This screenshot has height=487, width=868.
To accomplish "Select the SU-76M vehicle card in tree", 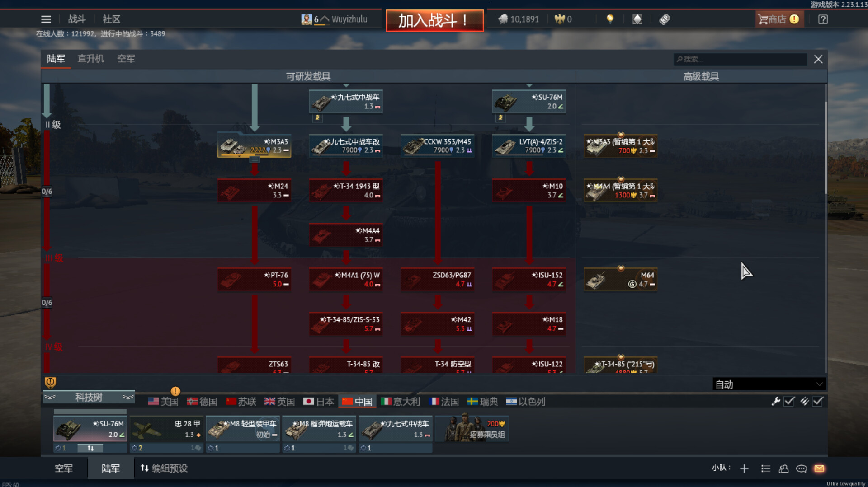I will pos(529,102).
